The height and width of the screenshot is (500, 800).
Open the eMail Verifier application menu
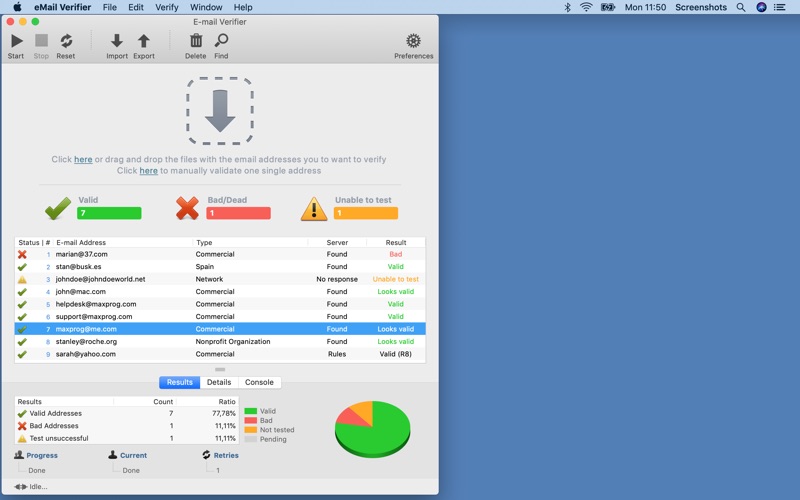pyautogui.click(x=62, y=7)
